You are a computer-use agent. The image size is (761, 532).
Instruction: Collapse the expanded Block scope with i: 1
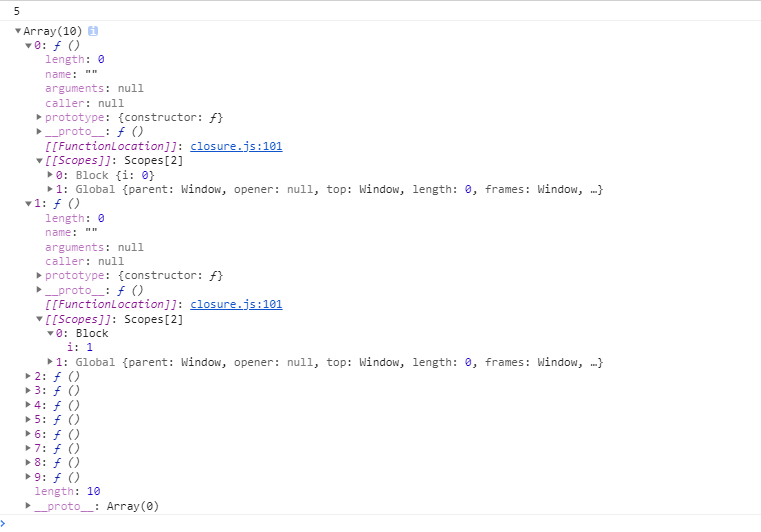coord(50,333)
